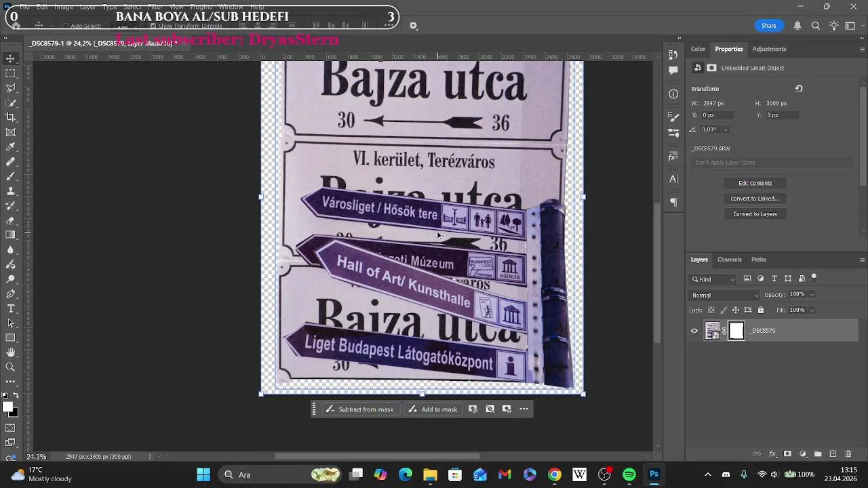Click Convert to Linked button
Screen dimensions: 868x488
(x=755, y=199)
